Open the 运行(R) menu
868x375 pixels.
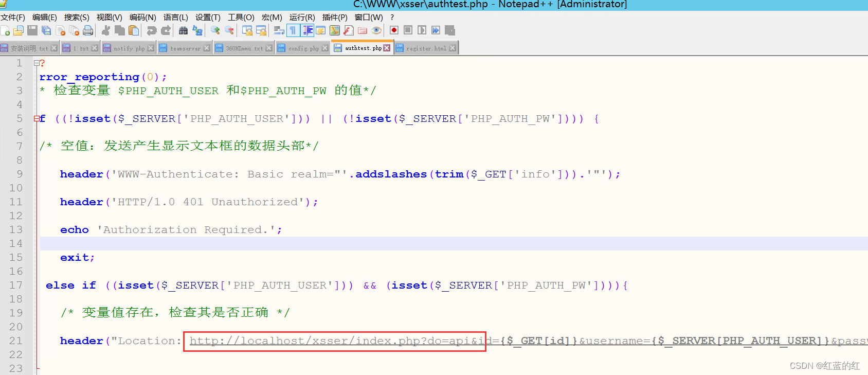click(x=302, y=17)
